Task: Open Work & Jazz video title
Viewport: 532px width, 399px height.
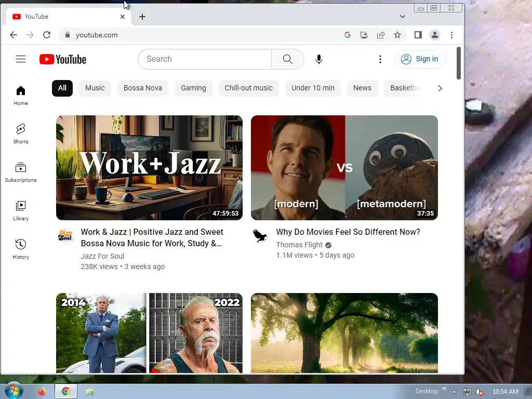Action: 152,237
